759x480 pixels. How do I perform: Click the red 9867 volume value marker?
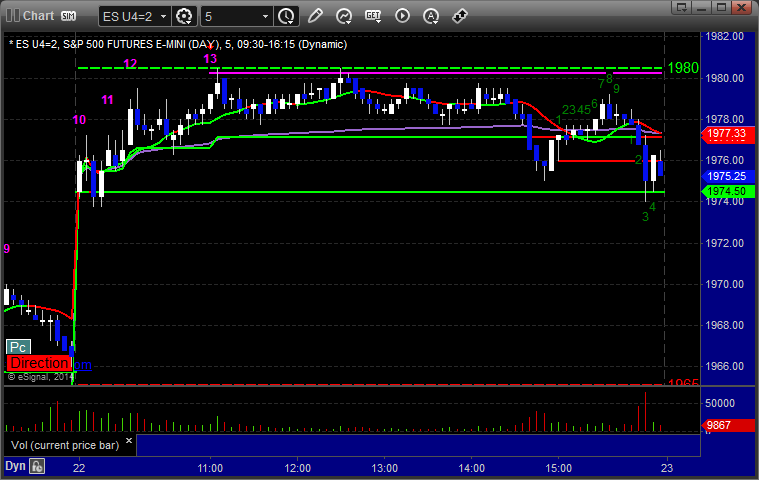pos(728,425)
